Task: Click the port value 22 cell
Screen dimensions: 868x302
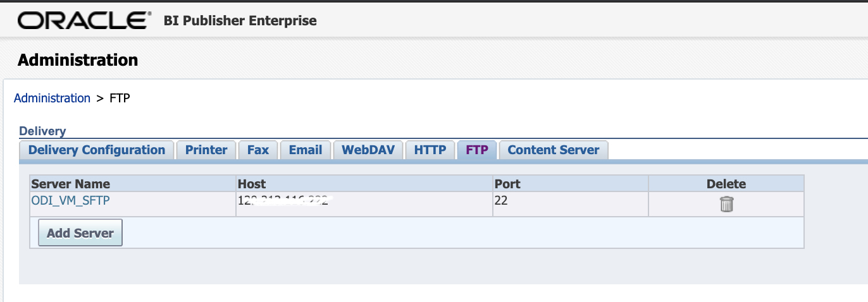Action: click(x=501, y=202)
